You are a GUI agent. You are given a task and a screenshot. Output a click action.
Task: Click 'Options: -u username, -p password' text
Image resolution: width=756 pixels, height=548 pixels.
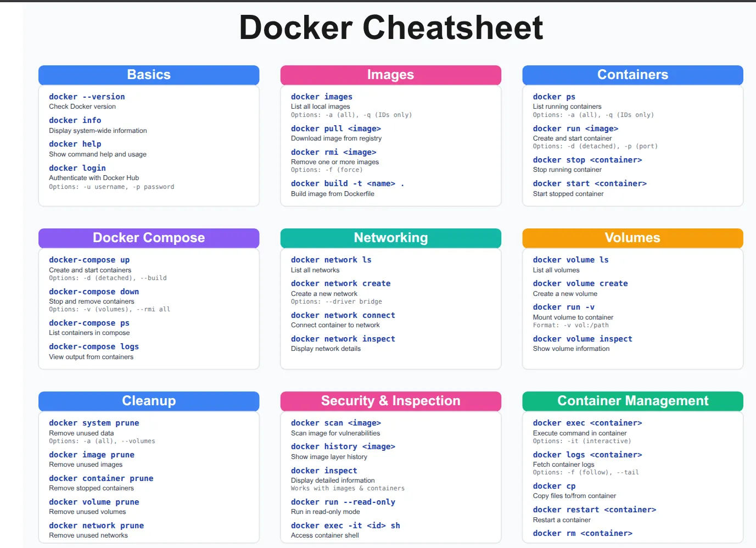pos(111,187)
